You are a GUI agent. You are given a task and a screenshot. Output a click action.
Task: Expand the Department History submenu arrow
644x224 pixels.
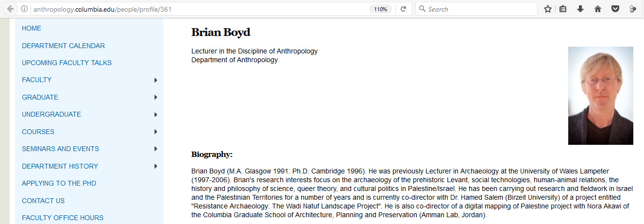tap(155, 166)
